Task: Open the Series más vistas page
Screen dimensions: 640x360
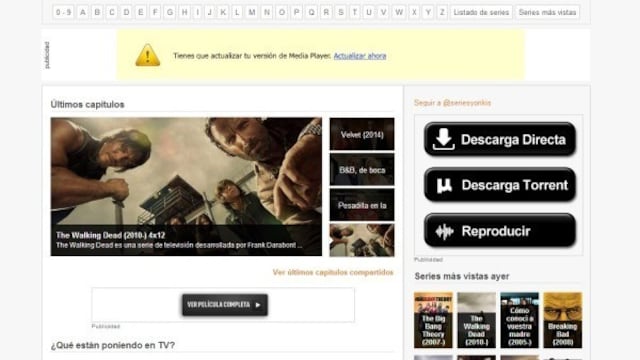Action: [547, 12]
